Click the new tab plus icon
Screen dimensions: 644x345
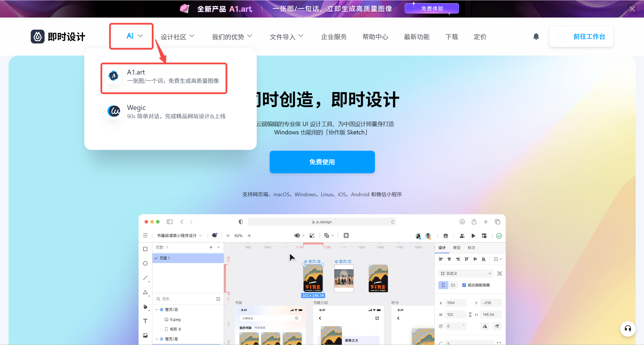pyautogui.click(x=486, y=222)
